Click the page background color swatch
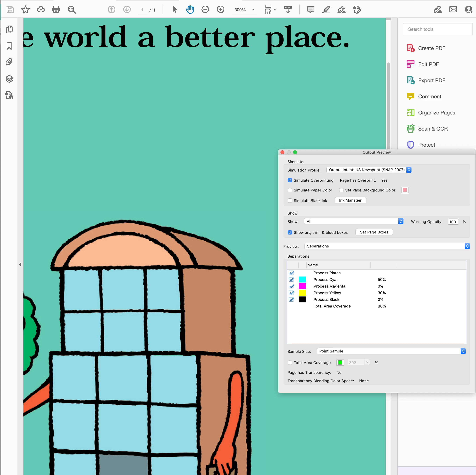Screen dimensions: 476x475 [x=405, y=190]
